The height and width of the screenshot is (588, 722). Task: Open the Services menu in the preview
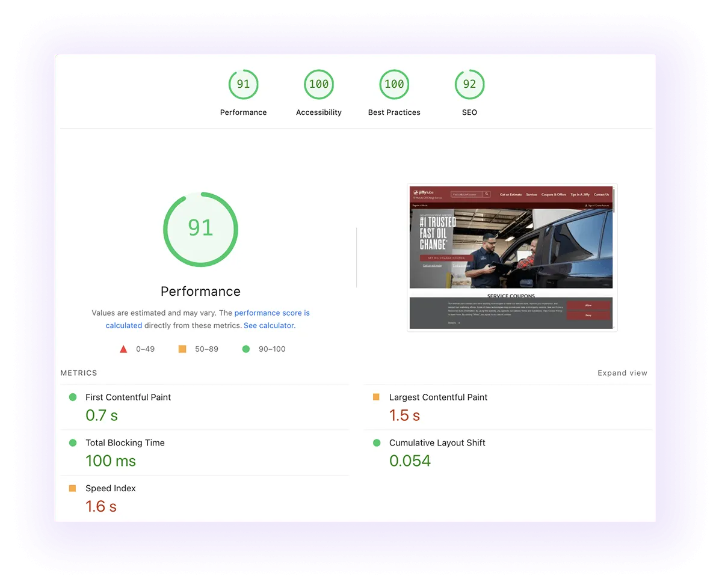pyautogui.click(x=532, y=194)
